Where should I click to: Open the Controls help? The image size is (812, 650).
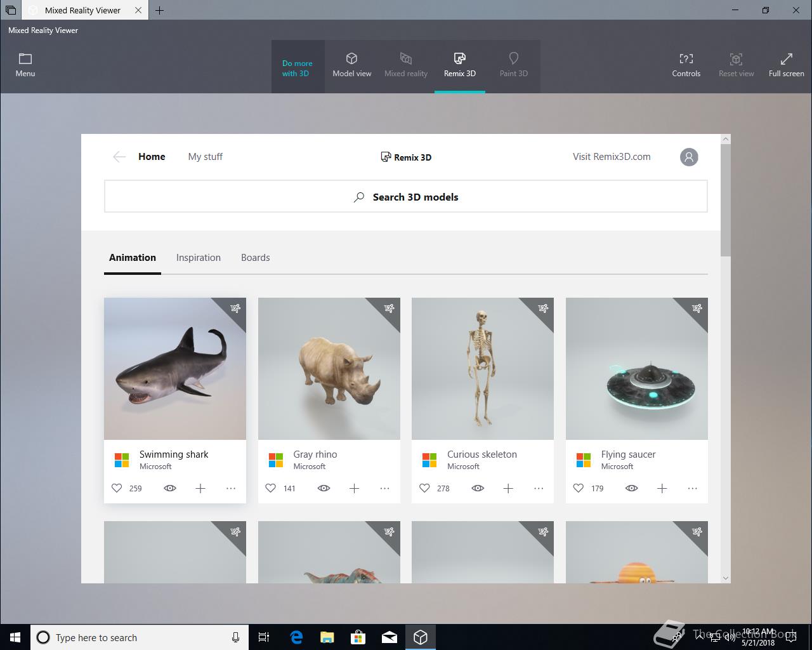(x=686, y=65)
